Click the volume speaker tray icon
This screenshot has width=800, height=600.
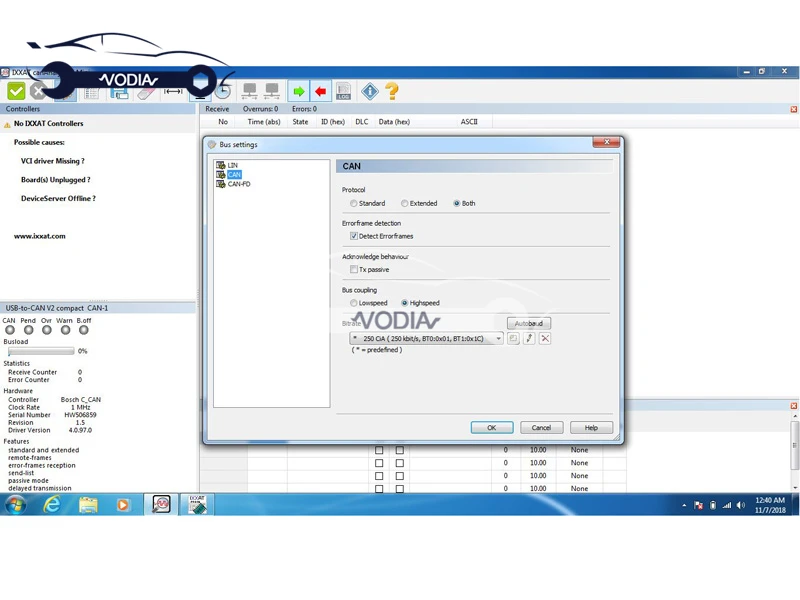point(741,506)
